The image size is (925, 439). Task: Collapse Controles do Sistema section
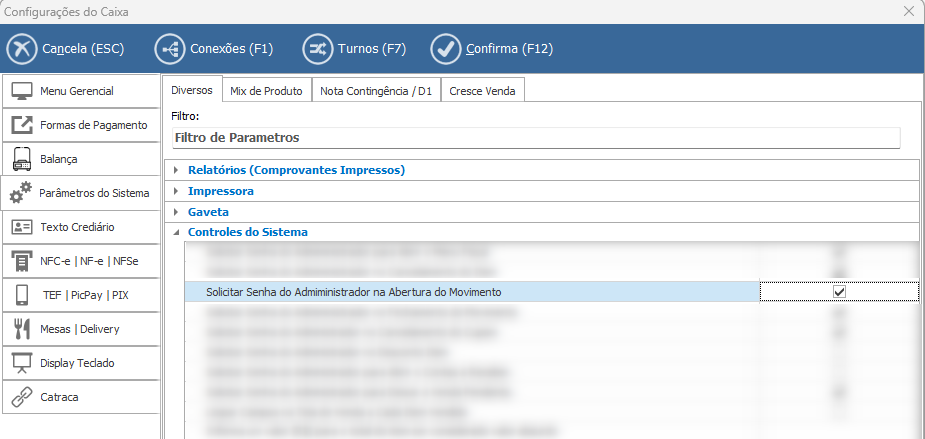tap(177, 232)
